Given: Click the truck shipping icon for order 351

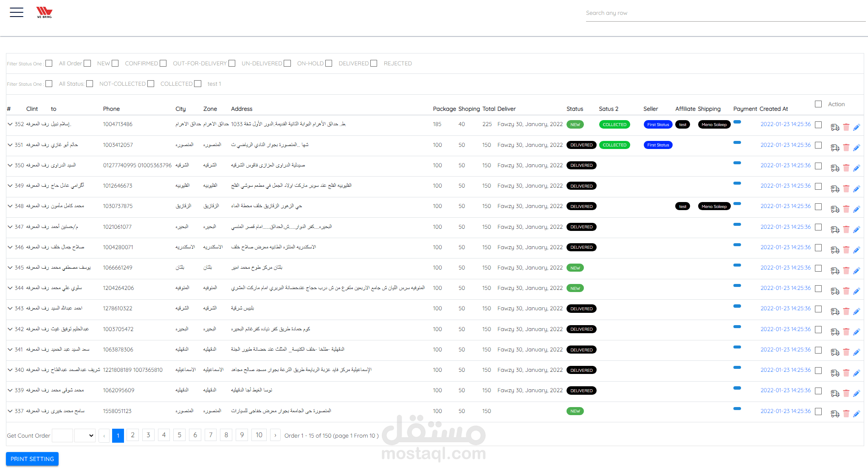Looking at the screenshot, I should click(835, 147).
